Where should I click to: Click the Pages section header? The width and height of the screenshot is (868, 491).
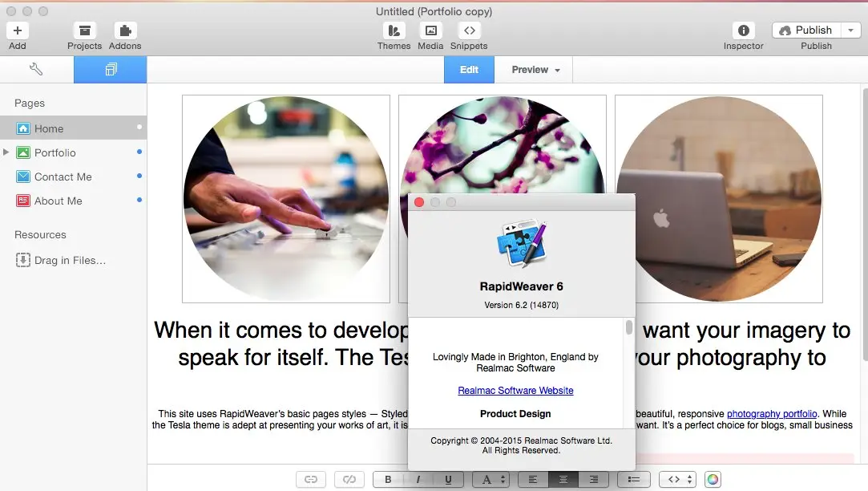click(x=30, y=103)
